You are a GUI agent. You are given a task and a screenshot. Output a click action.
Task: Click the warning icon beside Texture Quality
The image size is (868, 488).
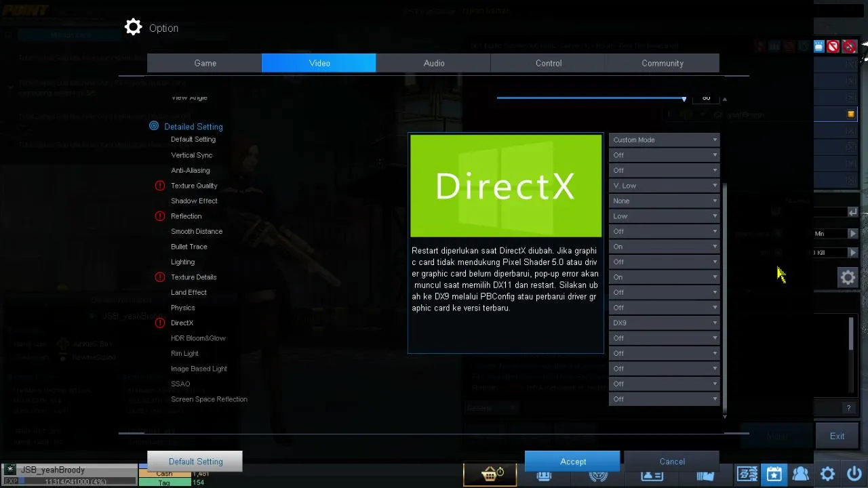[160, 186]
